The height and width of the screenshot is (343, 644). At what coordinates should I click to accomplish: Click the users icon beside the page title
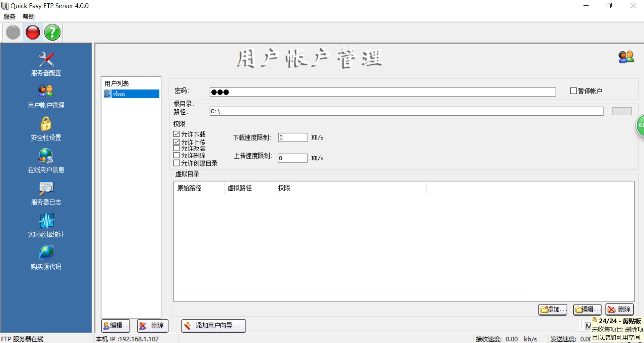coord(626,57)
